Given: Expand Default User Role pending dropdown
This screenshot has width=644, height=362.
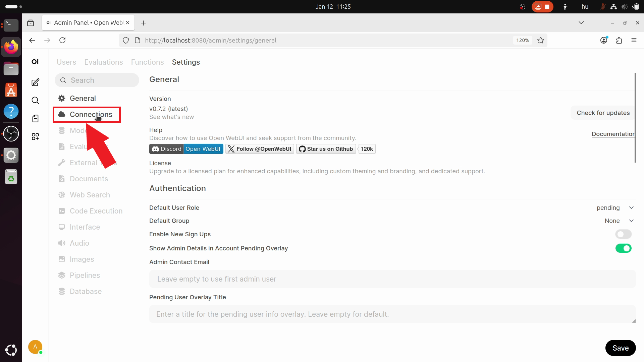Looking at the screenshot, I should tap(615, 208).
